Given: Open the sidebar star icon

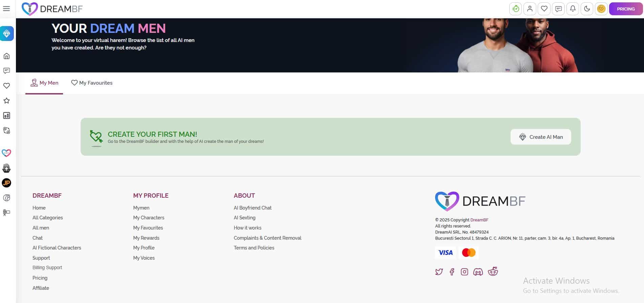Looking at the screenshot, I should [x=6, y=101].
